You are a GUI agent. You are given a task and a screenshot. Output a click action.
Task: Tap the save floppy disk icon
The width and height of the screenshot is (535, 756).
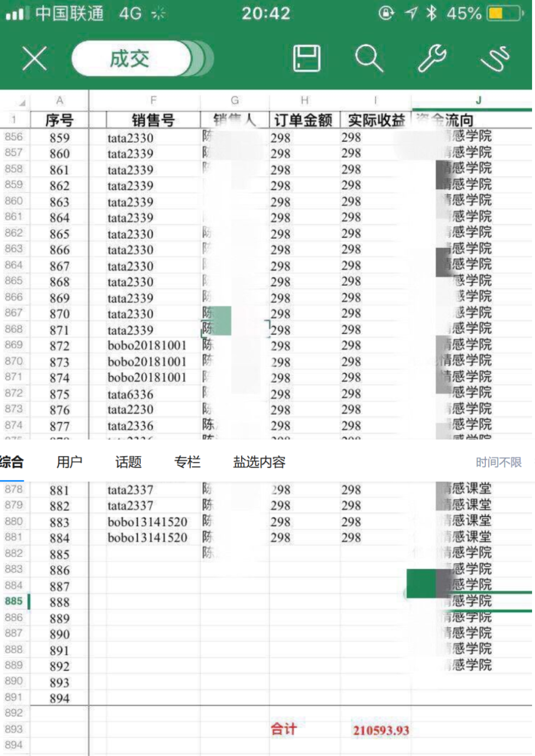pos(306,58)
